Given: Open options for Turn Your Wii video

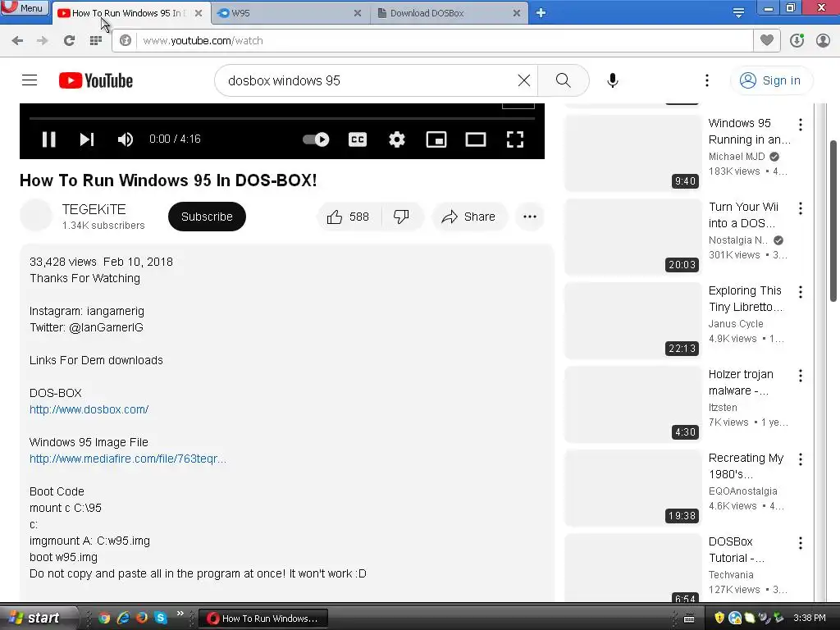Looking at the screenshot, I should coord(801,208).
